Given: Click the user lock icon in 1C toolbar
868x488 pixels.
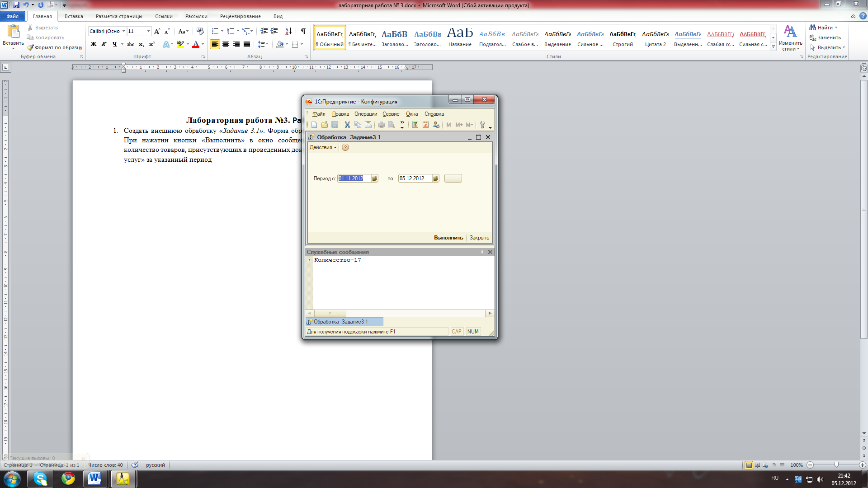Looking at the screenshot, I should [436, 125].
